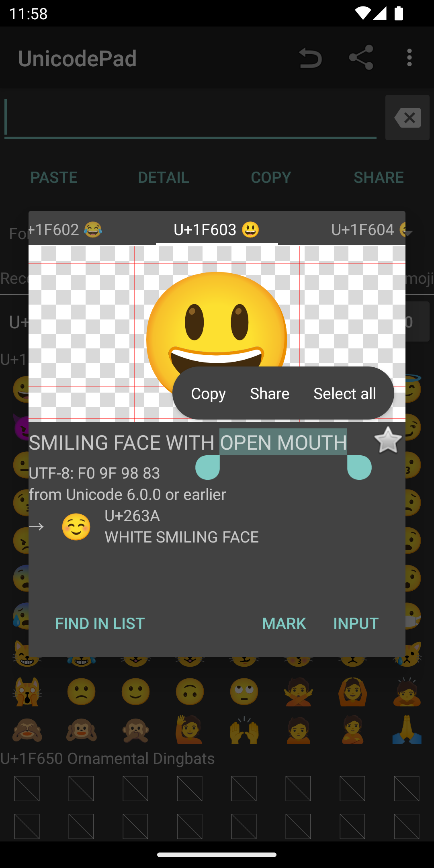The image size is (434, 868).
Task: Tap the backspace delete icon
Action: pyautogui.click(x=407, y=118)
